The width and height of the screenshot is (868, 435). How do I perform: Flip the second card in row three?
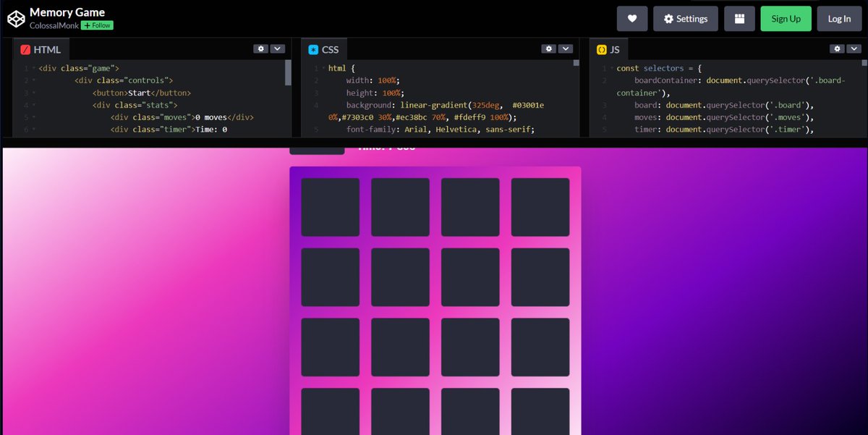tap(401, 347)
